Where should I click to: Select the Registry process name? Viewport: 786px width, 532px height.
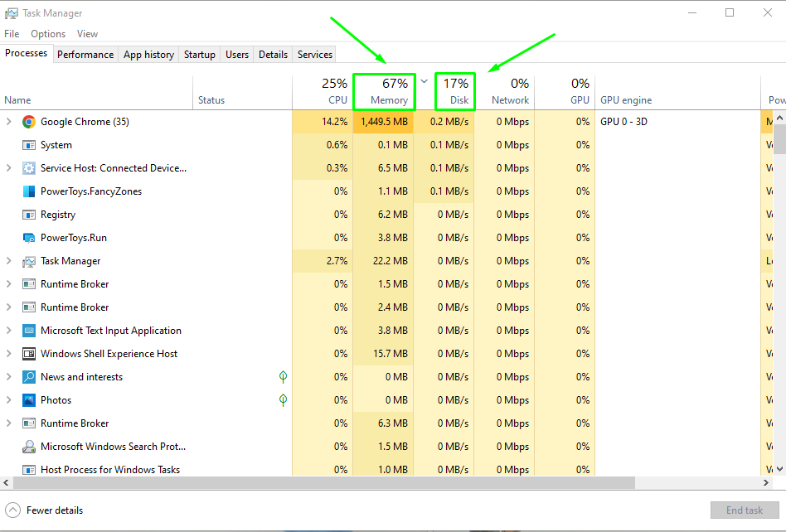click(x=58, y=215)
